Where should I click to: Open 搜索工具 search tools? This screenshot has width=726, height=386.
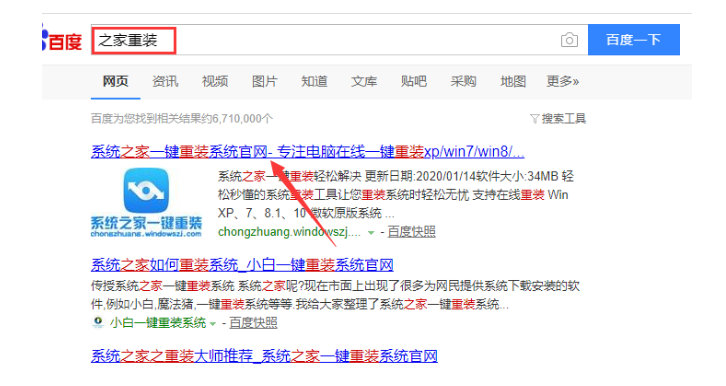click(x=563, y=119)
